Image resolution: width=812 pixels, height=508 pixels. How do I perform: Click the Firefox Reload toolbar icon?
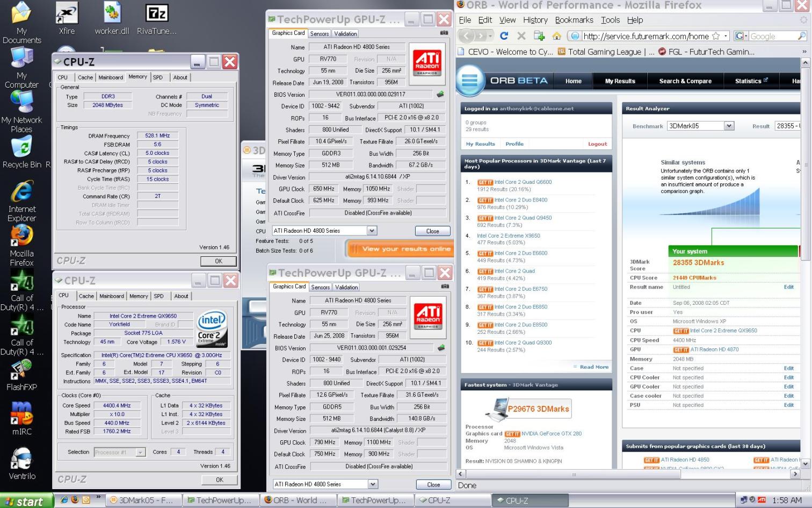point(504,36)
